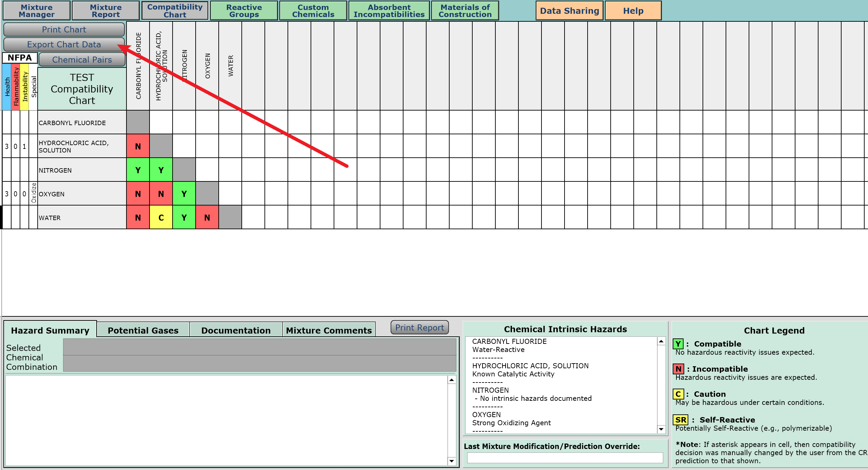Click the Known Catalytic Activity entry
Screen dimensions: 868x470
pyautogui.click(x=513, y=374)
